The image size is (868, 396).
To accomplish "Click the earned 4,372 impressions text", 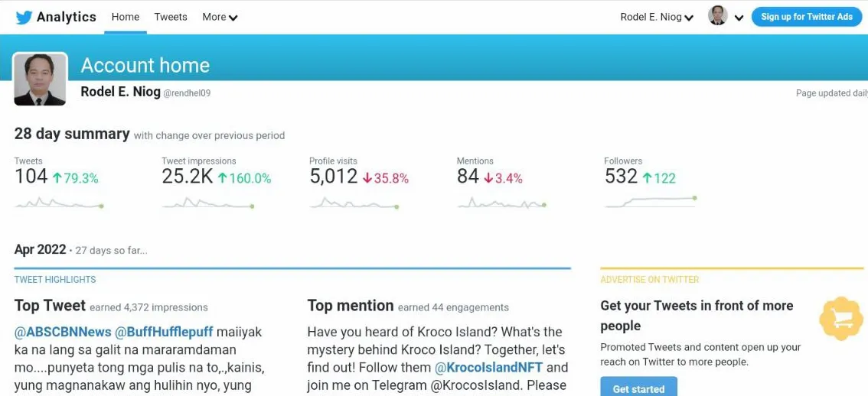I will pos(149,307).
